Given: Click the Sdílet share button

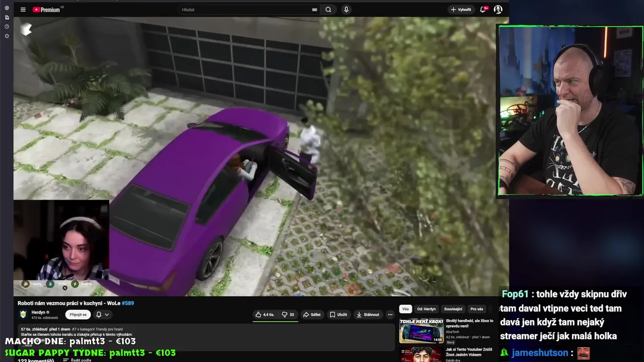Looking at the screenshot, I should [x=311, y=315].
